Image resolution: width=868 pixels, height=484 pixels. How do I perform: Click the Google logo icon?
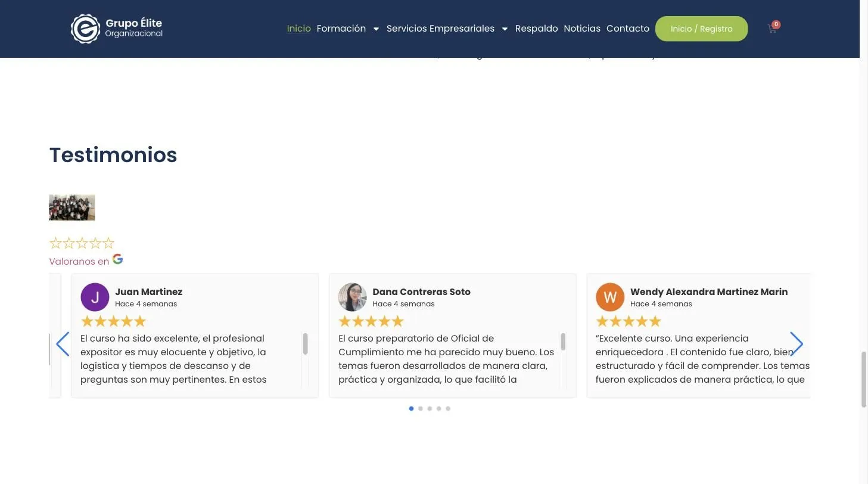pos(118,259)
